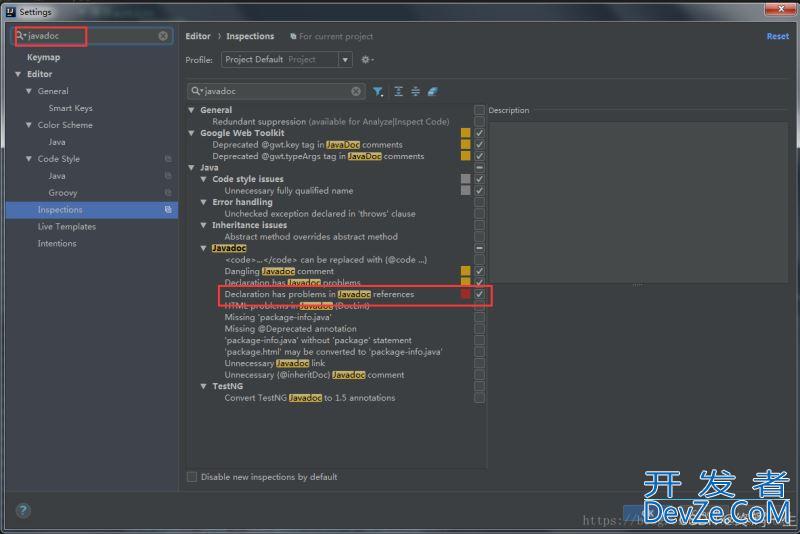Uncheck Dangling Javadoc comment inspection
This screenshot has height=534, width=800.
click(x=479, y=271)
